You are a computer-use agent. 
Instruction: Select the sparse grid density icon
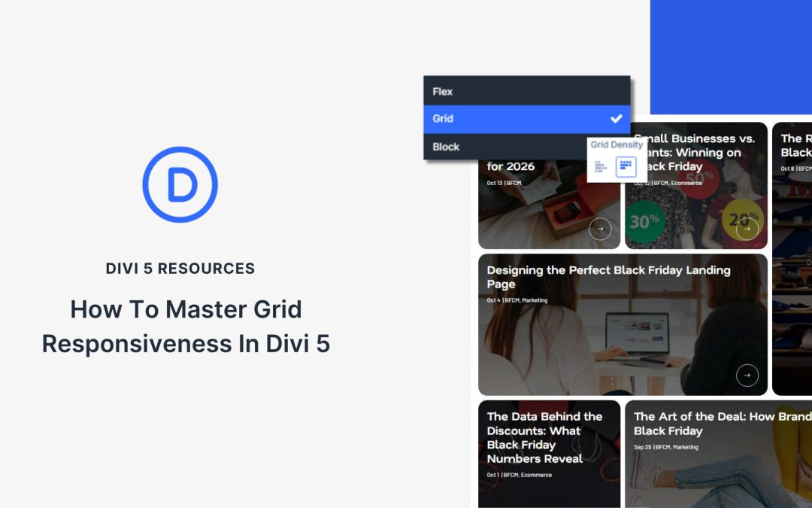point(601,167)
